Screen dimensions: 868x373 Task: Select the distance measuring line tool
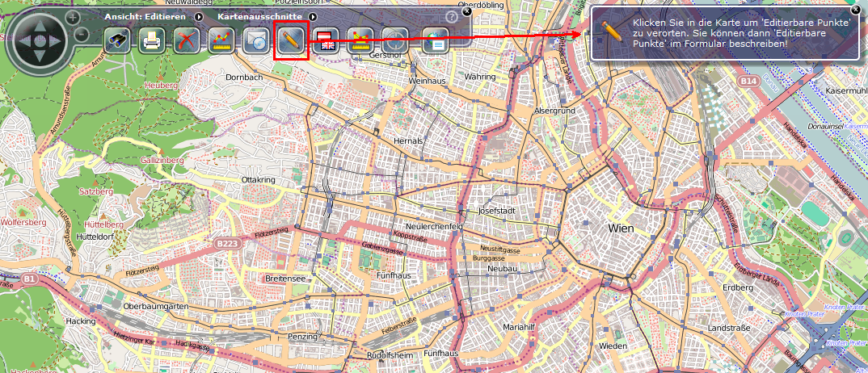[221, 41]
